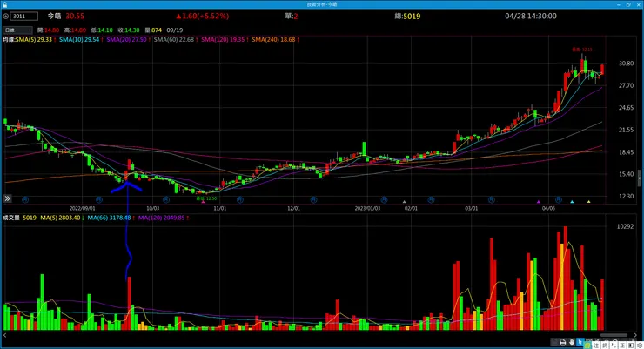Click the circled marker icon near 12/01 date
Viewport: 644px width, 349px height.
(x=313, y=199)
